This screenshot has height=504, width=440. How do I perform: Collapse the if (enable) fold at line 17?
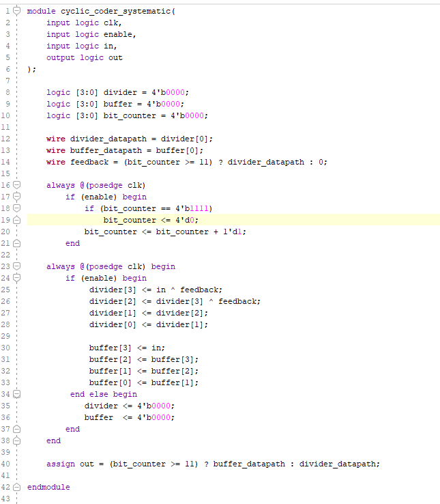(x=16, y=197)
